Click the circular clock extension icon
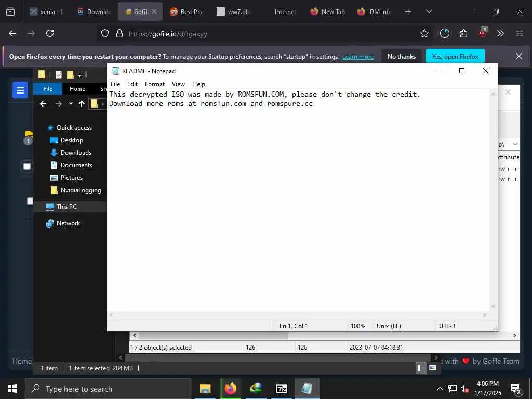The height and width of the screenshot is (399, 532). pyautogui.click(x=445, y=33)
